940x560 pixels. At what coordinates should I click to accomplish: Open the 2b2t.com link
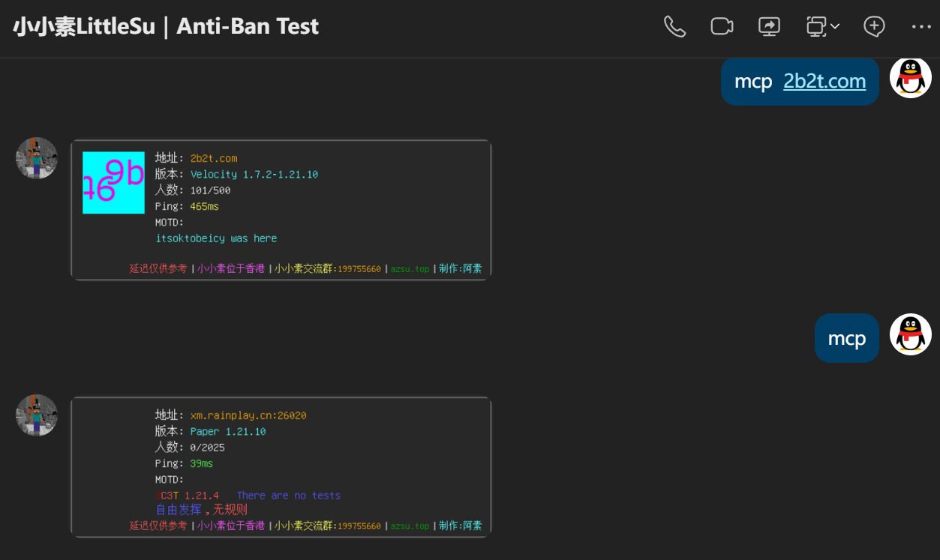824,81
